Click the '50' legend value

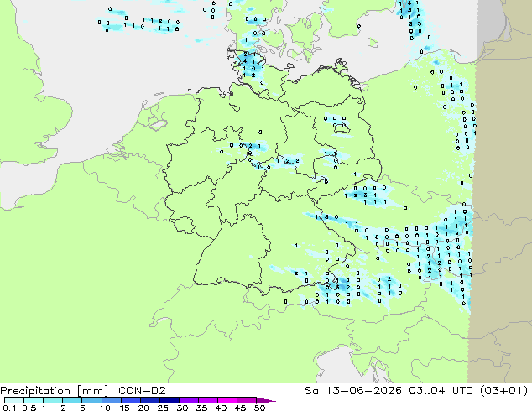(x=259, y=408)
